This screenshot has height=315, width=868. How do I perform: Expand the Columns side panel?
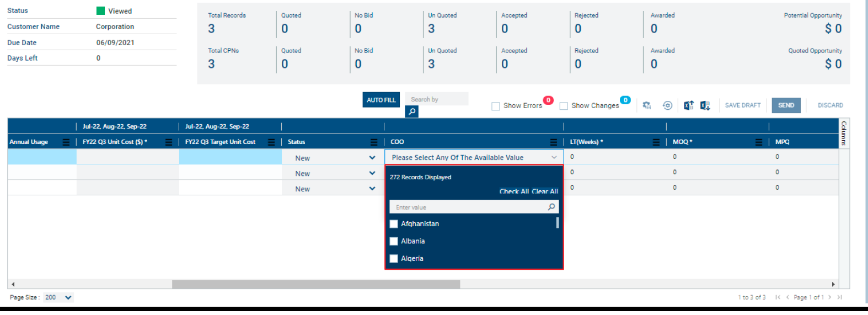pyautogui.click(x=844, y=133)
